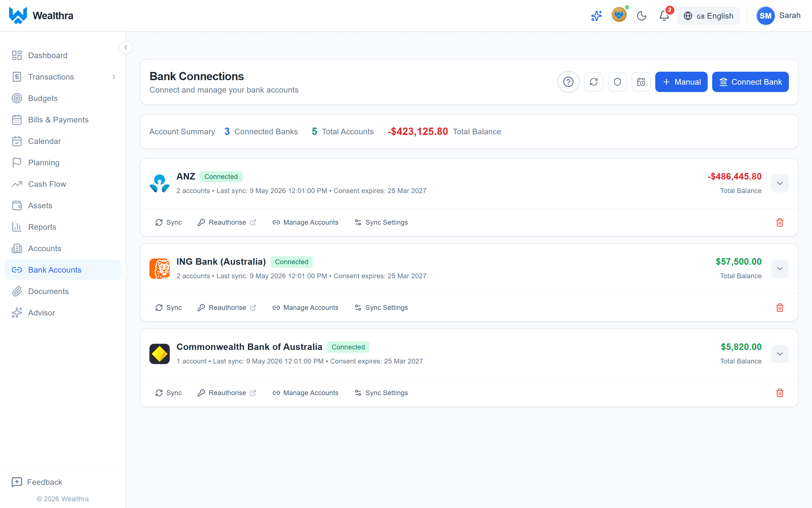Viewport: 812px width, 508px height.
Task: Open Bills & Payments
Action: (x=63, y=120)
